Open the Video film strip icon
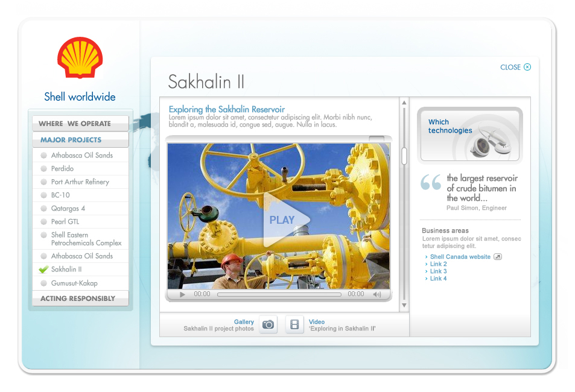This screenshot has height=392, width=575. (294, 325)
